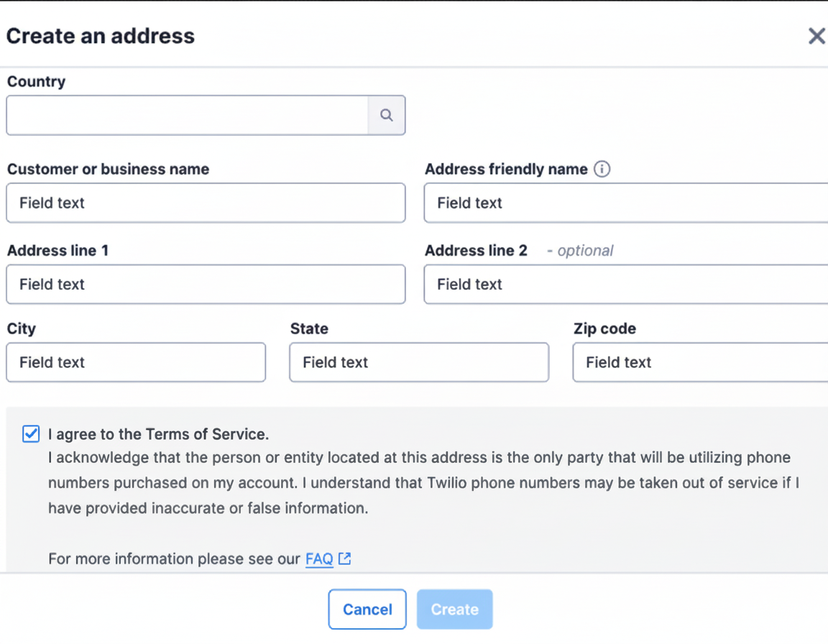Image resolution: width=828 pixels, height=644 pixels.
Task: Search for a country using the magnifier icon
Action: (386, 115)
